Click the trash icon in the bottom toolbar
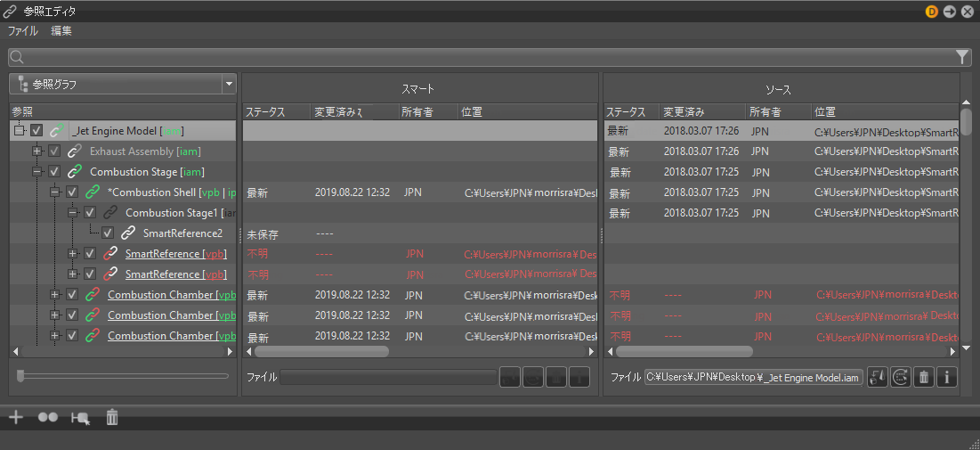The image size is (980, 450). coord(112,417)
